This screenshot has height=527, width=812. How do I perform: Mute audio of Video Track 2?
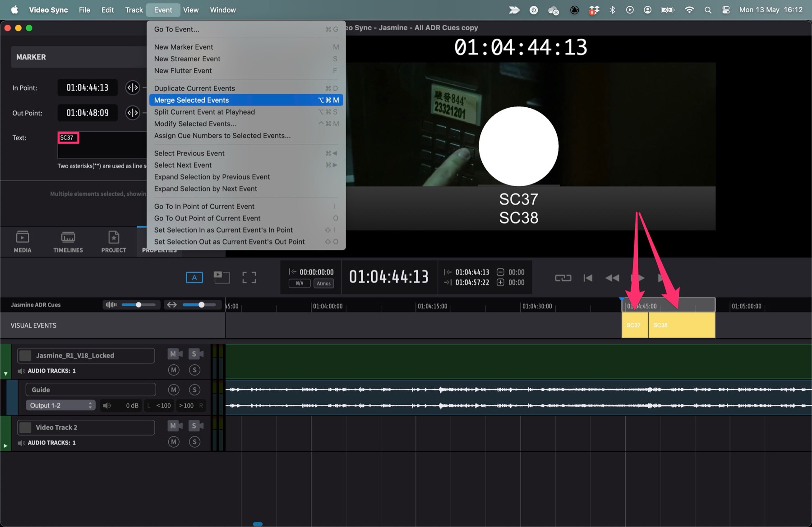(x=174, y=442)
